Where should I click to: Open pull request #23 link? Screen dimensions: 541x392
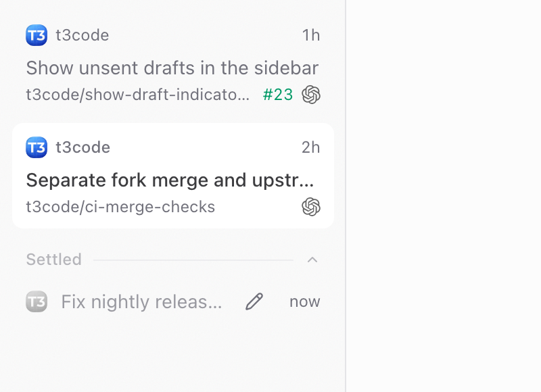(x=278, y=95)
